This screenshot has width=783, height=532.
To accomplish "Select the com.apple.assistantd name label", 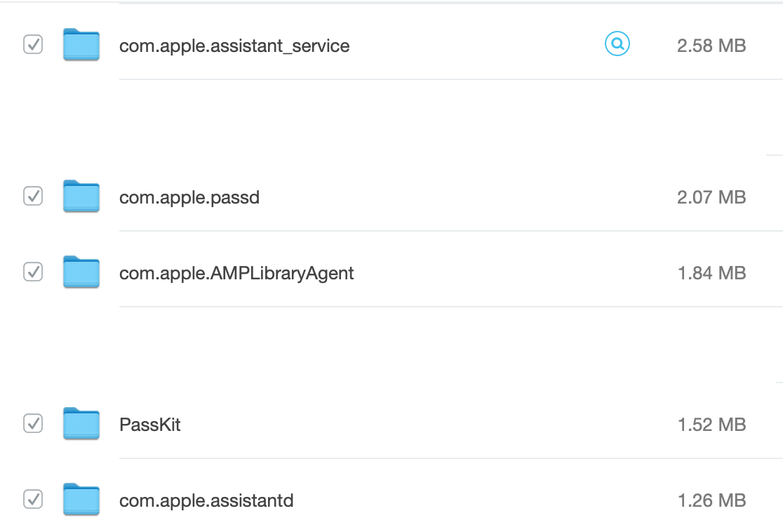I will pyautogui.click(x=206, y=501).
